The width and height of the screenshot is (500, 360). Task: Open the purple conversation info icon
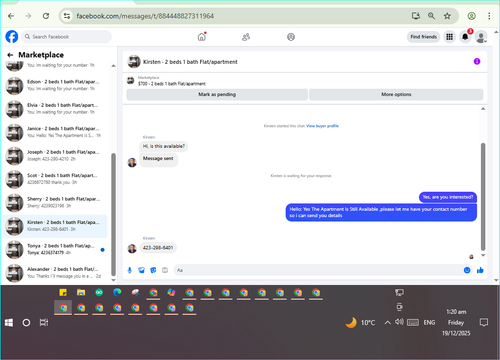click(x=477, y=61)
